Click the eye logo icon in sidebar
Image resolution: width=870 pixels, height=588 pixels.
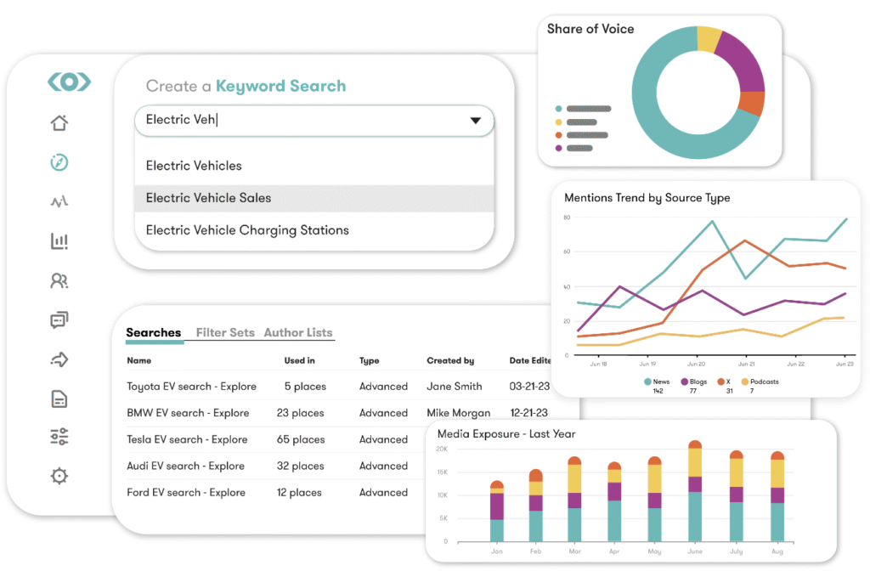69,82
